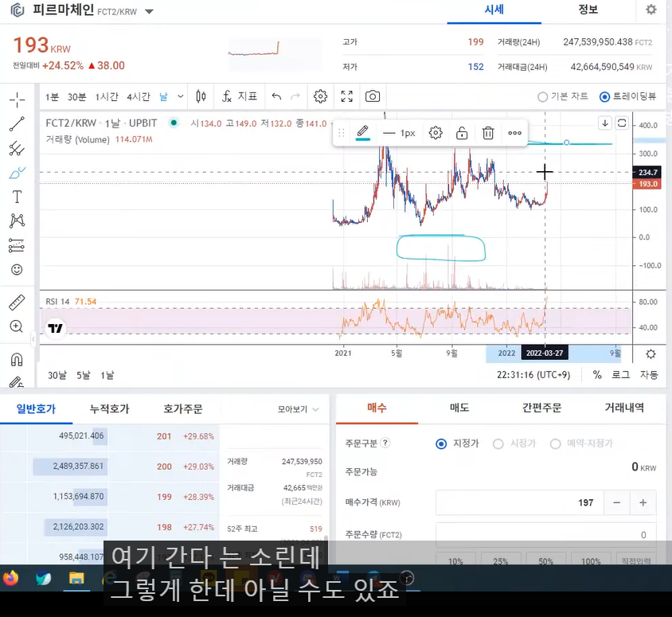The width and height of the screenshot is (672, 617).
Task: Set chart interval to 30분
Action: click(x=76, y=97)
